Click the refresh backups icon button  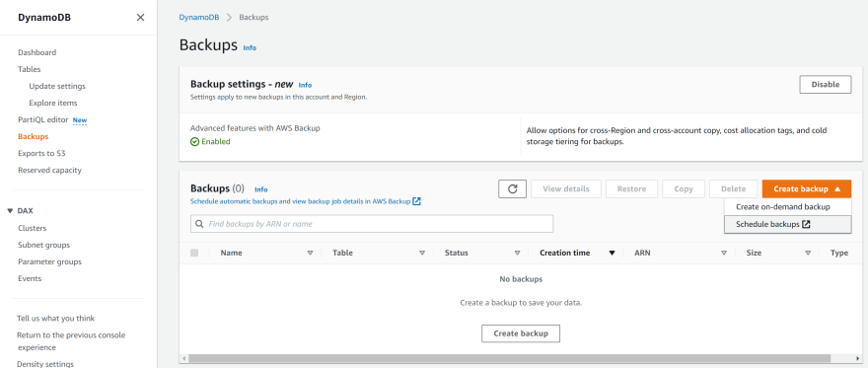513,188
